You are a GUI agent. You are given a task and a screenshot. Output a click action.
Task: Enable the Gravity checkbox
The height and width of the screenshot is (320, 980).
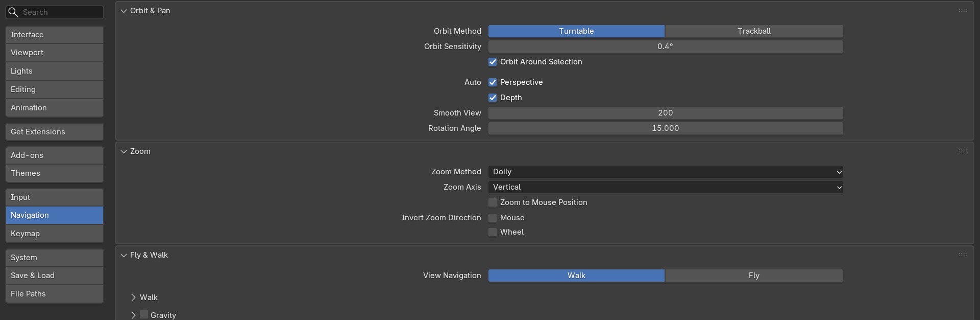pyautogui.click(x=144, y=315)
